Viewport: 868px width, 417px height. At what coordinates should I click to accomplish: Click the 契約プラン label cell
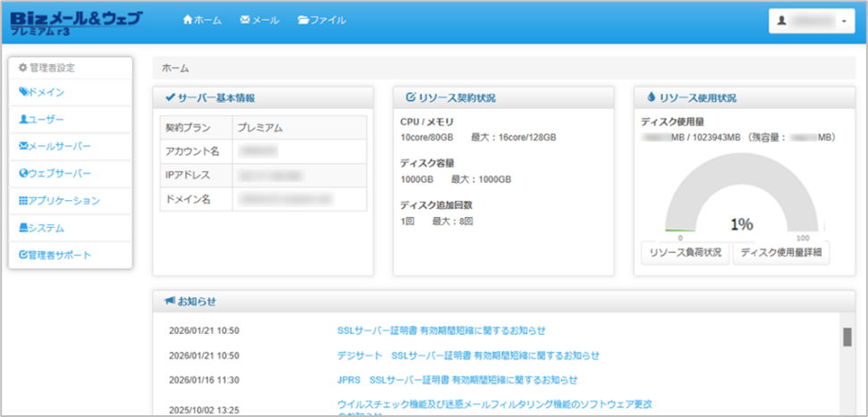click(x=196, y=127)
